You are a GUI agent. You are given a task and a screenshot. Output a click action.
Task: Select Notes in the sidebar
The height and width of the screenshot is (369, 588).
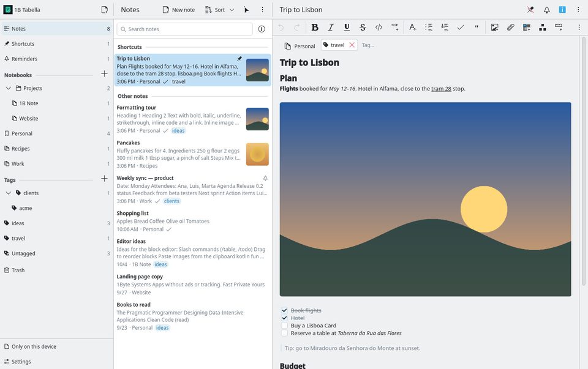56,29
